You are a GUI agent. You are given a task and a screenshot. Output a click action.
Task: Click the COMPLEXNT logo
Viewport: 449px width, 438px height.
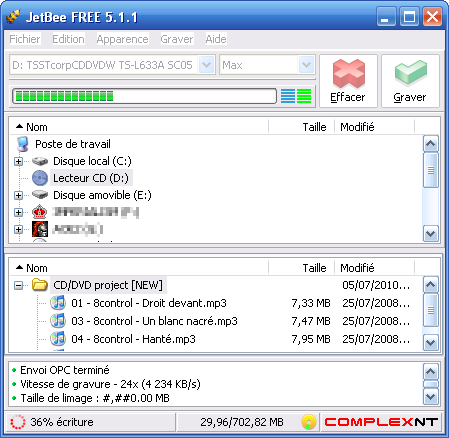pyautogui.click(x=381, y=422)
